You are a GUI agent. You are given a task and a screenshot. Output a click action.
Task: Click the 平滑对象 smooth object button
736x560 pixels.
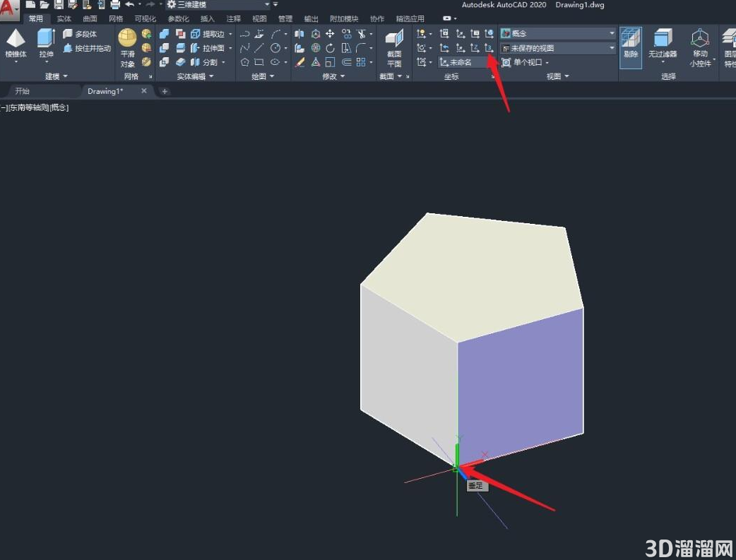click(x=127, y=48)
